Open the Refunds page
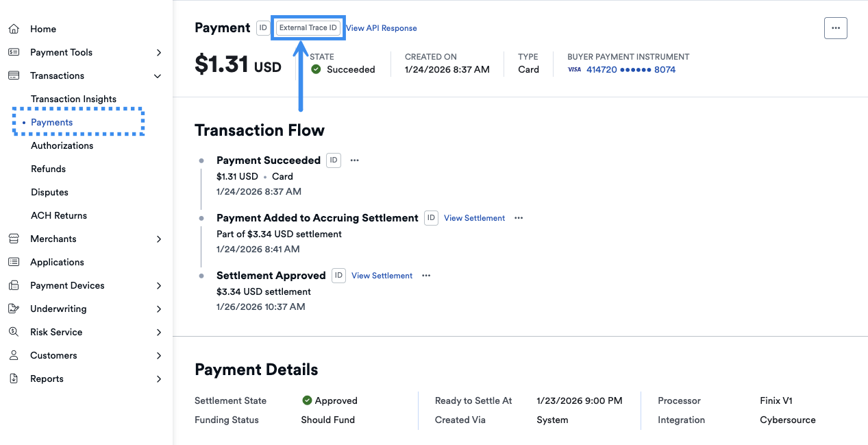 point(48,169)
